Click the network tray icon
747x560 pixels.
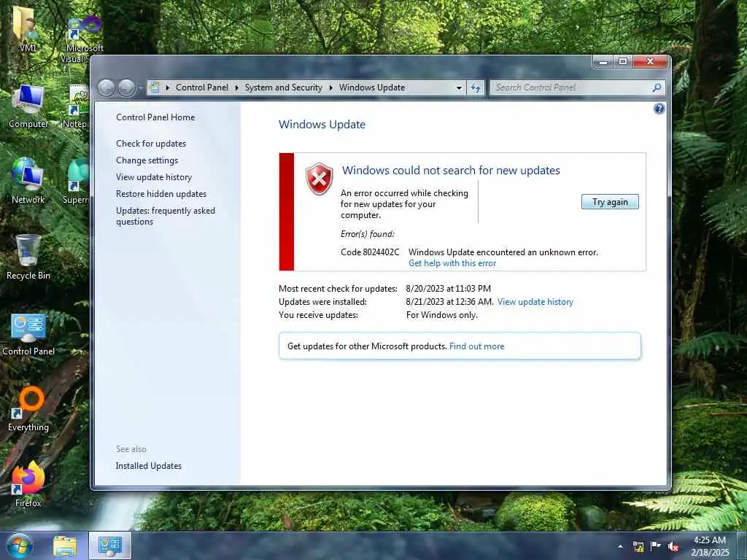coord(638,547)
